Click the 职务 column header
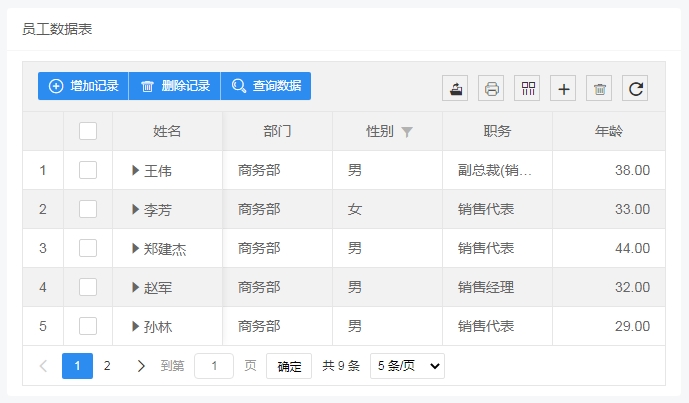 497,131
